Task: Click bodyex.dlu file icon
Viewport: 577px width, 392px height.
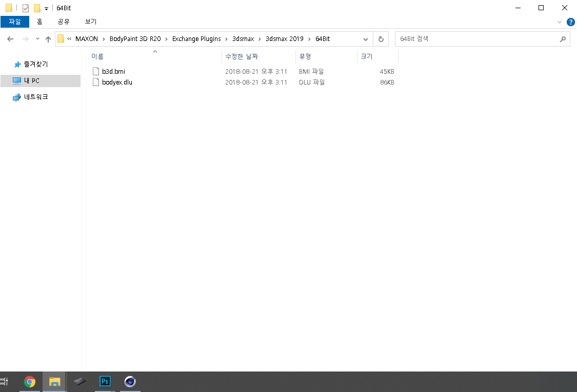Action: point(96,82)
